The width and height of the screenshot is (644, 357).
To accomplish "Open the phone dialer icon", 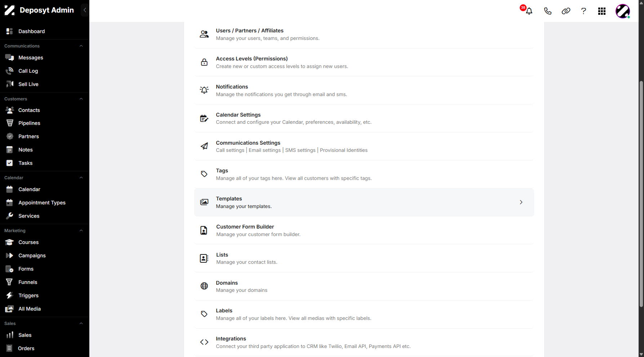I will point(547,11).
